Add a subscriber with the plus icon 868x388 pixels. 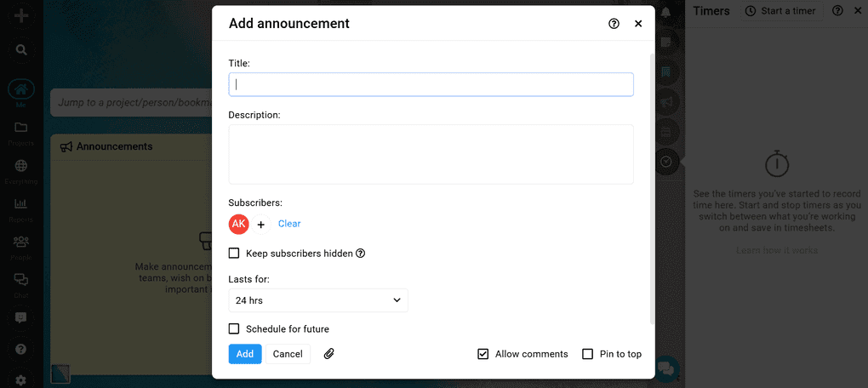[x=261, y=224]
